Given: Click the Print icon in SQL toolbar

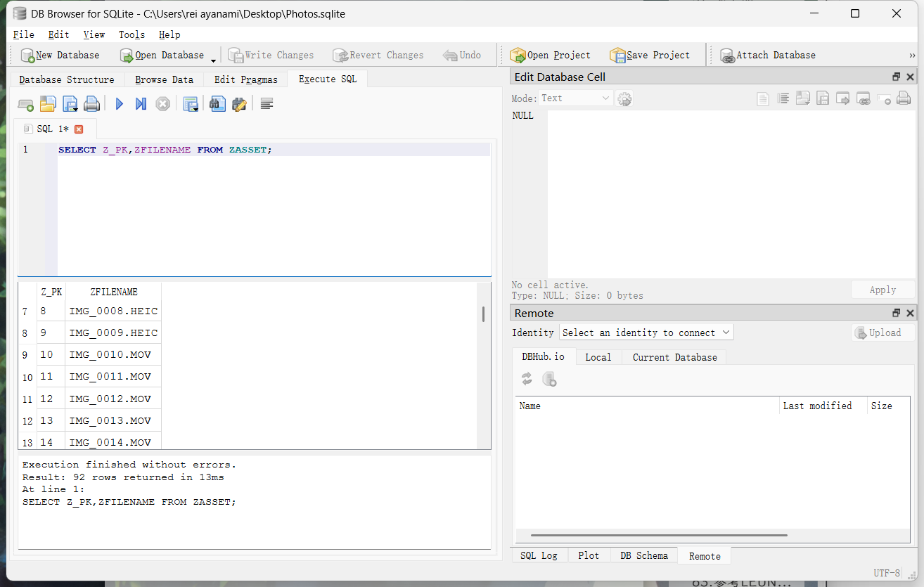Looking at the screenshot, I should [92, 104].
